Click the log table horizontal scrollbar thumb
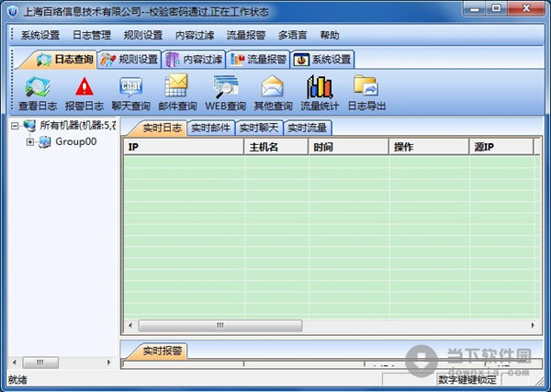551x392 pixels. 220,325
